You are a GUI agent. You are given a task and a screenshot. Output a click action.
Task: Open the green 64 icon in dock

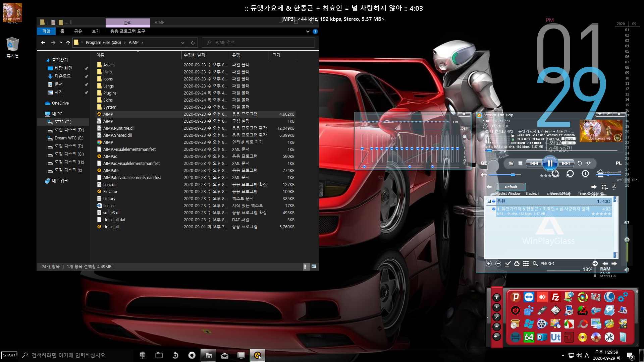[529, 337]
